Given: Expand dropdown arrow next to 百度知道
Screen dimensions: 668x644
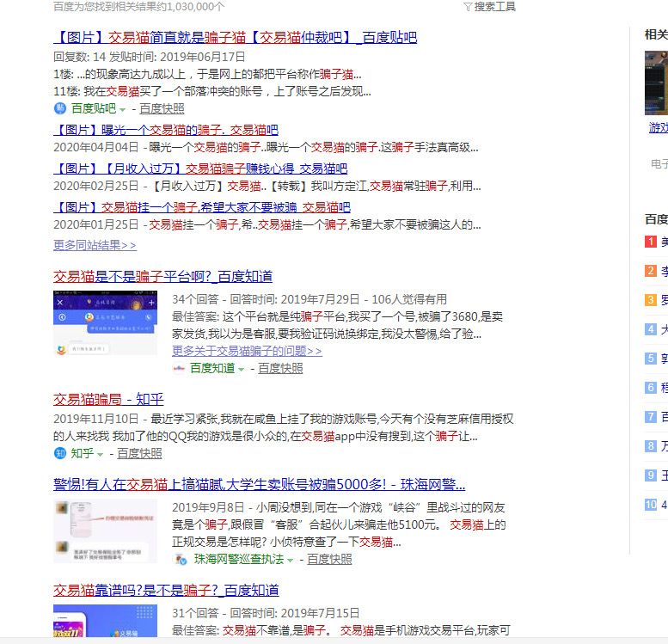Looking at the screenshot, I should coord(241,370).
